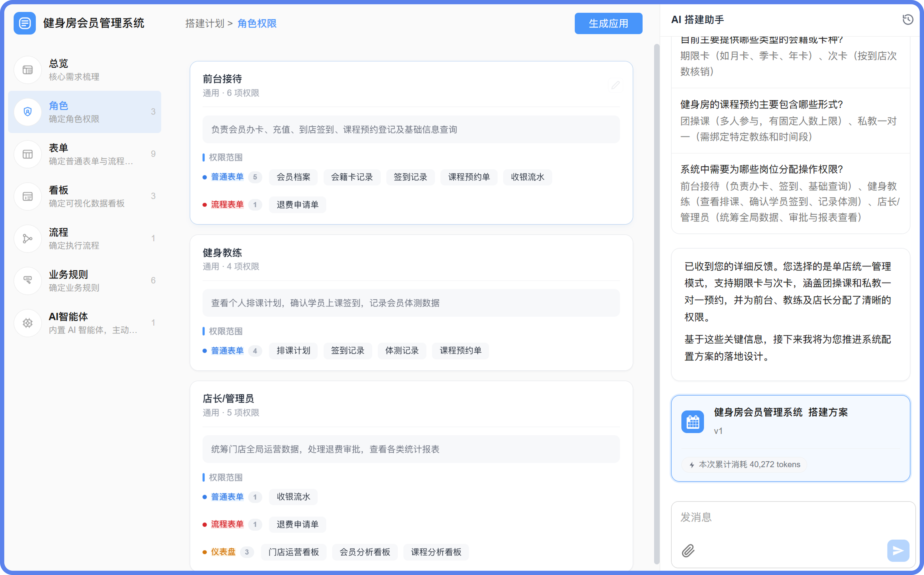Click the app logo icon beside 健身房会员管理系统
Image resolution: width=924 pixels, height=575 pixels.
click(x=25, y=23)
